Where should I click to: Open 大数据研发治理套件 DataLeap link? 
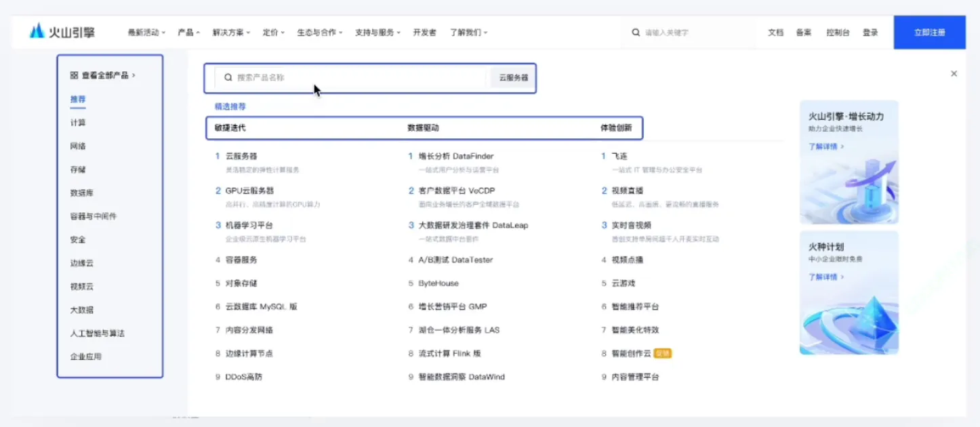point(473,225)
